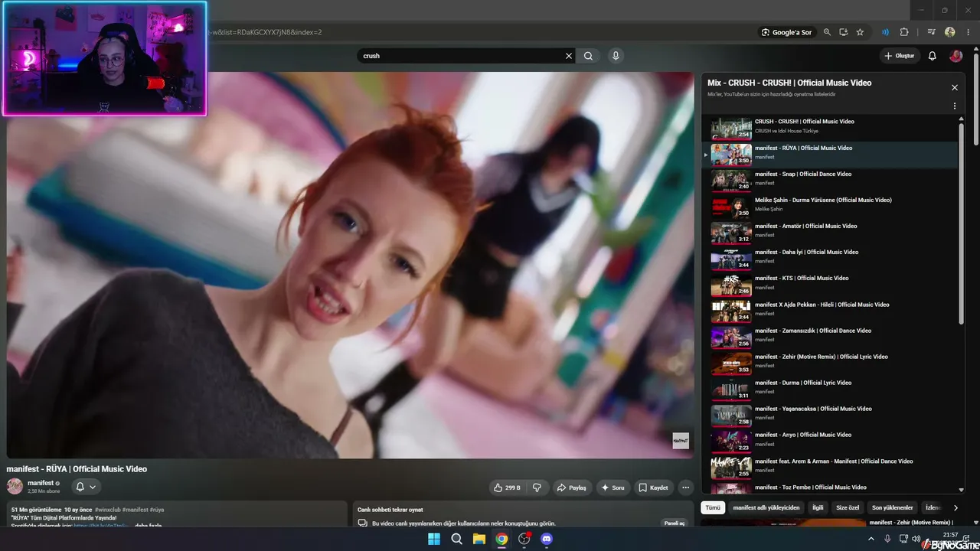Click the Kaydet save button

tap(653, 487)
